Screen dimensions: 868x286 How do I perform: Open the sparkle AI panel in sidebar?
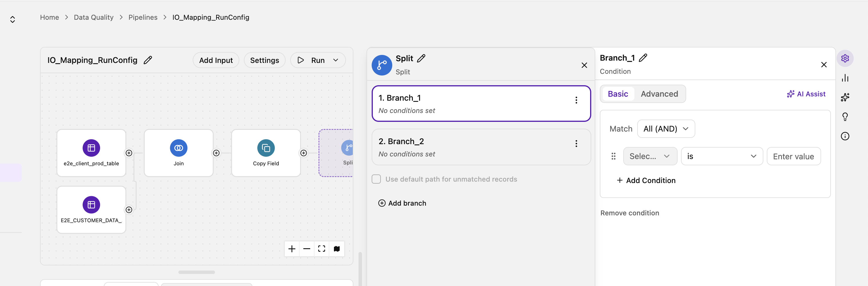click(x=845, y=97)
